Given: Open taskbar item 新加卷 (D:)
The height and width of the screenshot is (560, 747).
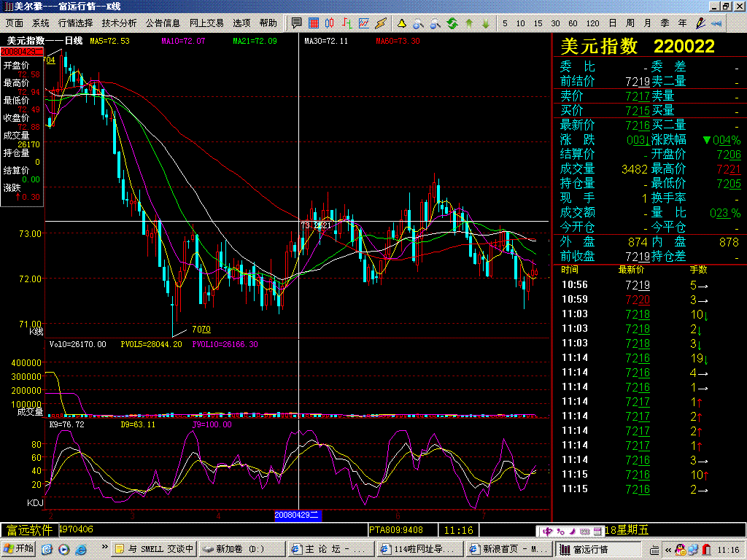Looking at the screenshot, I should 241,549.
